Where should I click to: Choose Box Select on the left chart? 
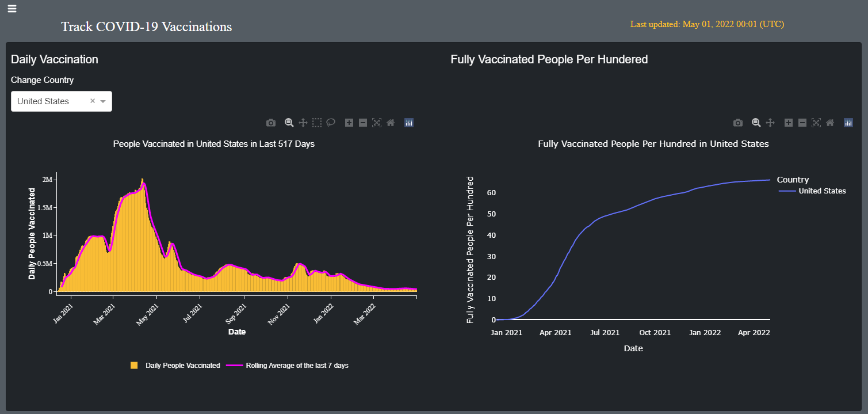pyautogui.click(x=316, y=122)
